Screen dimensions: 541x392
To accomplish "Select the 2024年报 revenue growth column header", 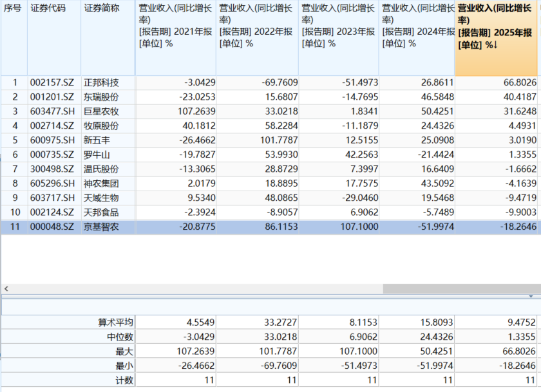I will click(417, 38).
